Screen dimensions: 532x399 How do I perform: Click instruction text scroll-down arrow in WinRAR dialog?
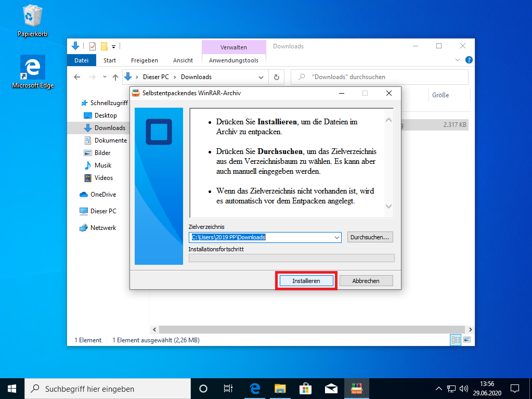click(x=389, y=207)
